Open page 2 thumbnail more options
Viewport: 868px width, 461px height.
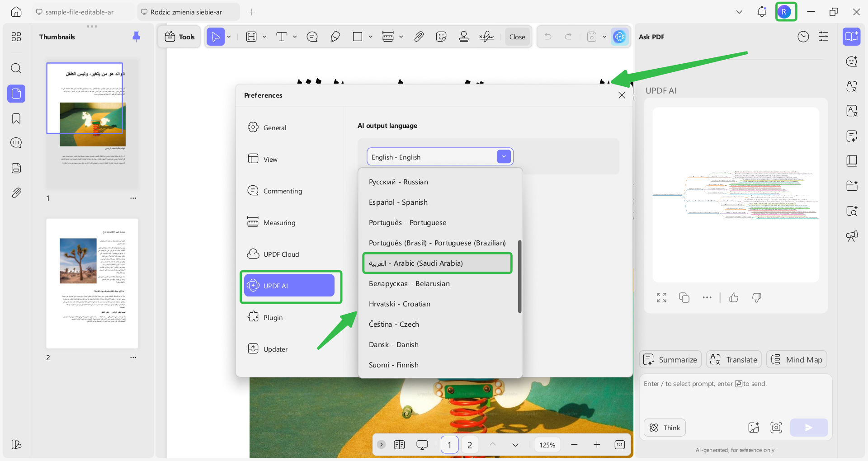coord(133,358)
